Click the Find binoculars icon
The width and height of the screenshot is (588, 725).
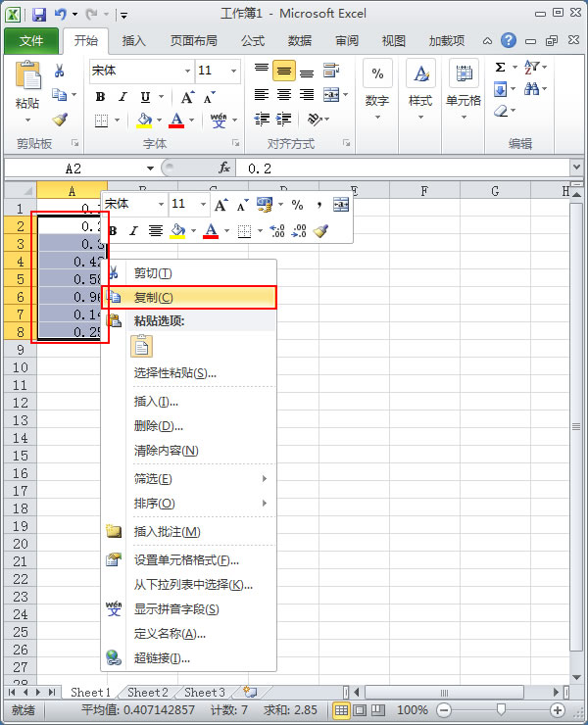[531, 88]
